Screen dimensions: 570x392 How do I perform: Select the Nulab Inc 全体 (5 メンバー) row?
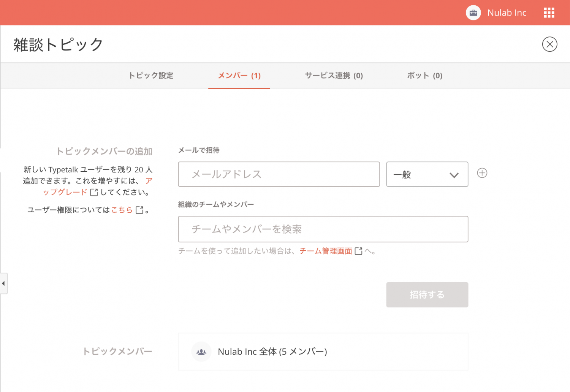323,352
